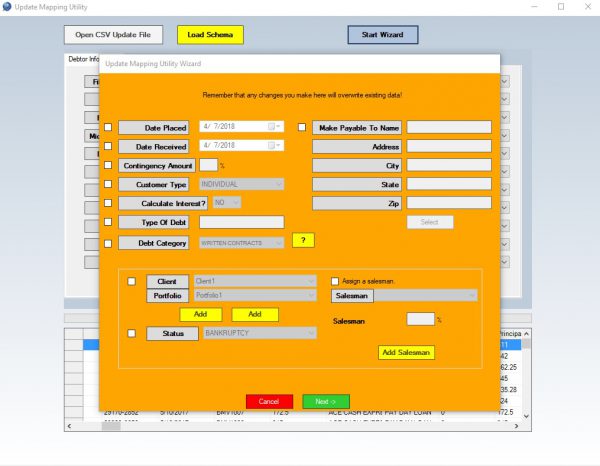Open the Client1 dropdown

pos(255,281)
